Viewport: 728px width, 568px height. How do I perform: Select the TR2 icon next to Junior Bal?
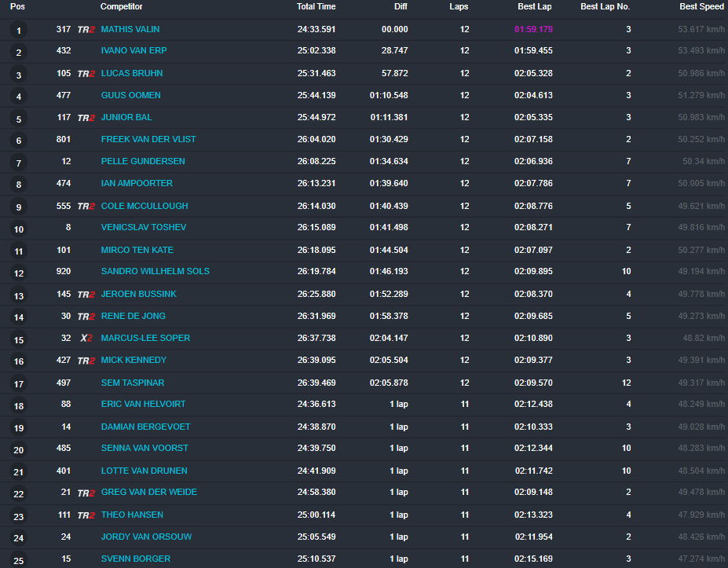[x=86, y=117]
